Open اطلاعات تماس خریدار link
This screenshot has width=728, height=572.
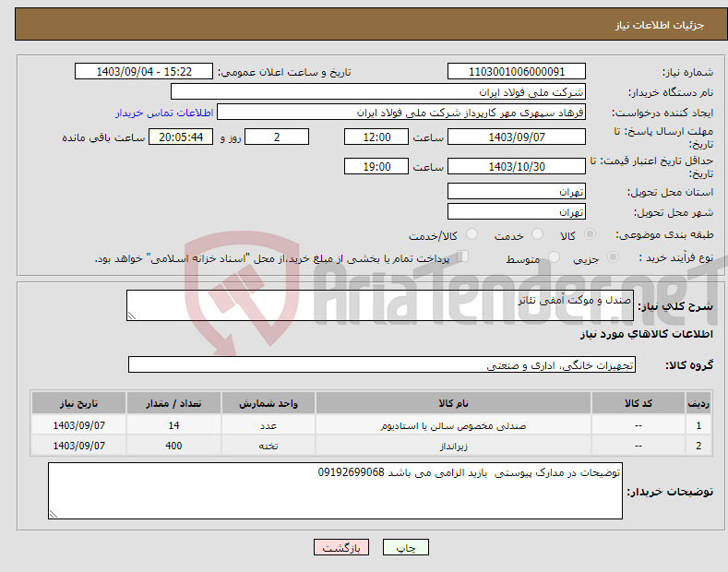164,113
